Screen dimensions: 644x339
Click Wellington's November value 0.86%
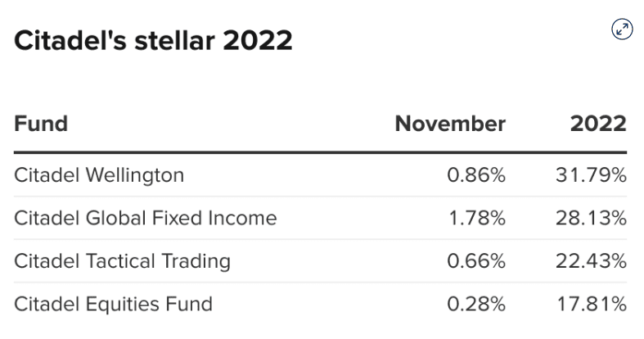(x=476, y=174)
